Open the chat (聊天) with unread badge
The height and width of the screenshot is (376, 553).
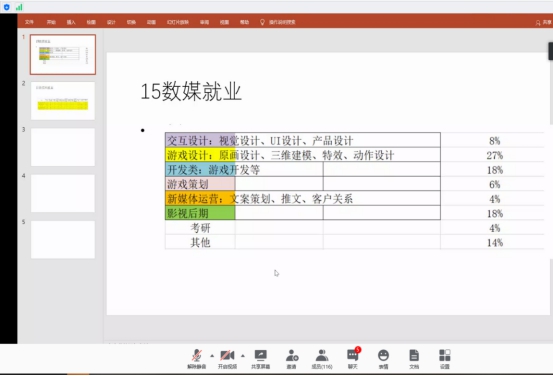click(x=353, y=358)
